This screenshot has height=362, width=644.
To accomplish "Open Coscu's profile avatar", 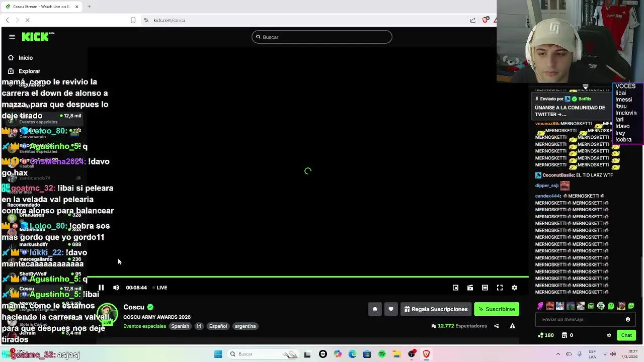I will click(x=107, y=314).
